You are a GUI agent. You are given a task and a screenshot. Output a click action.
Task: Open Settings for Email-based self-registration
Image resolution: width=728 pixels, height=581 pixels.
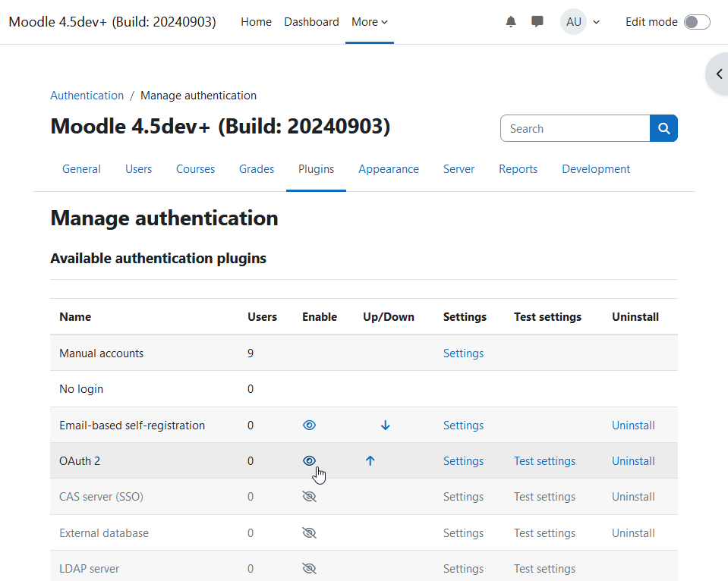tap(463, 426)
